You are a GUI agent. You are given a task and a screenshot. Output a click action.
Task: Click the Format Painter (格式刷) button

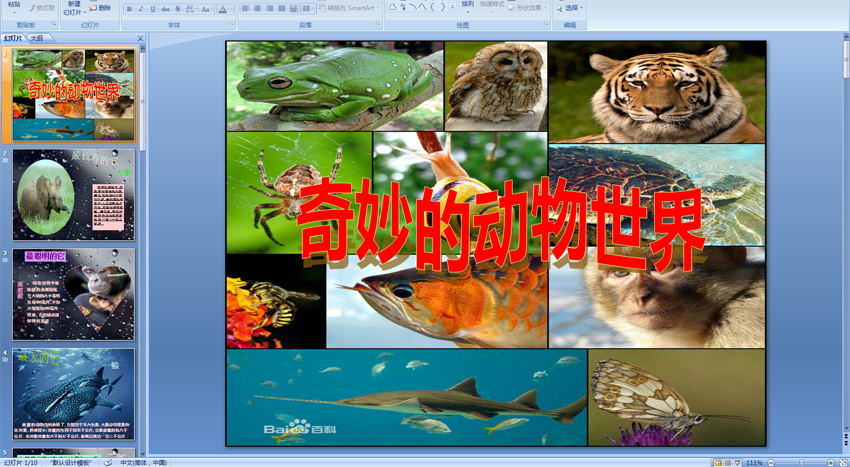[42, 8]
